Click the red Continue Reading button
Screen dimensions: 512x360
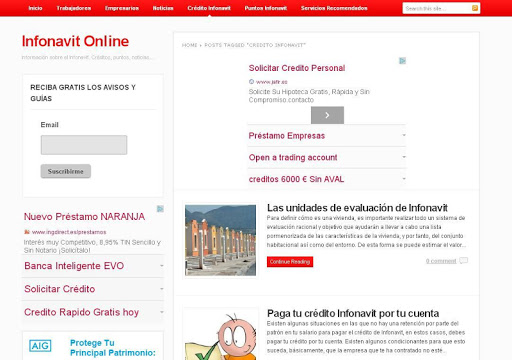290,262
